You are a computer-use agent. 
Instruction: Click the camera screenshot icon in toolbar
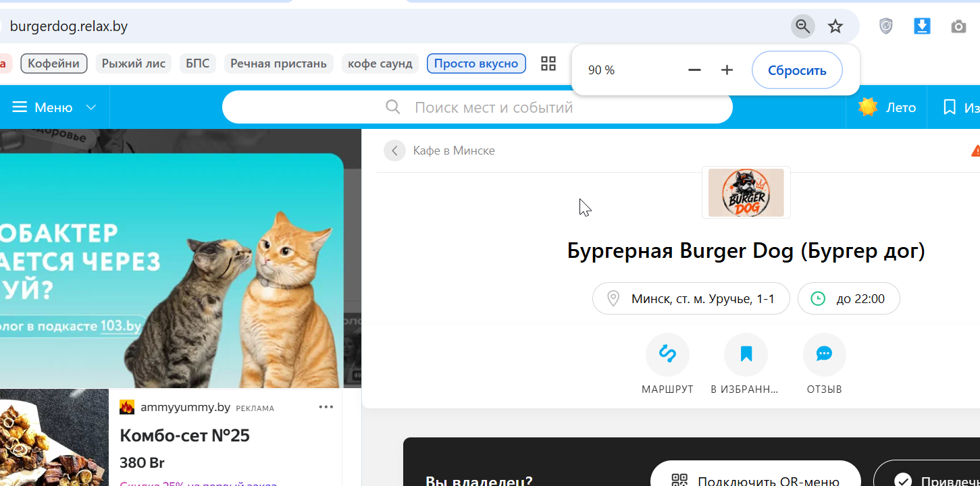[x=958, y=26]
